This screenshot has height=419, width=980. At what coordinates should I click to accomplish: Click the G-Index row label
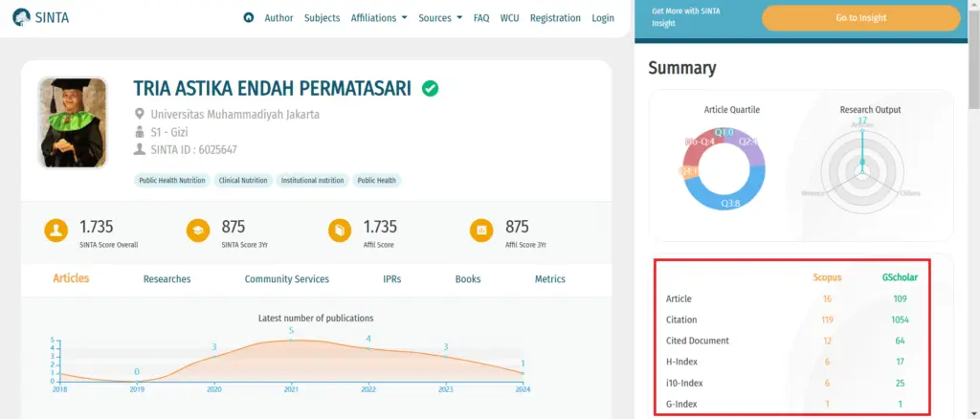pos(681,404)
